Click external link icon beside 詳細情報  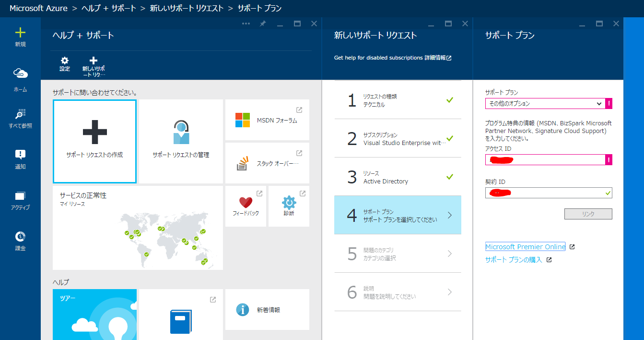click(x=449, y=58)
